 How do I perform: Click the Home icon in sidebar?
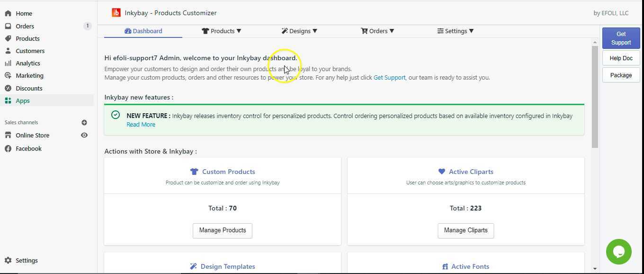point(8,13)
